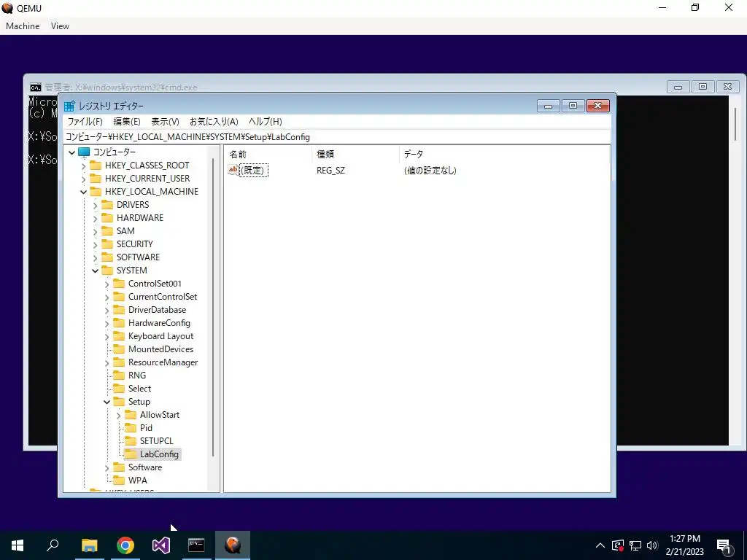The image size is (747, 560).
Task: Select the HKEY_LOCAL_MACHINE tree label
Action: [152, 192]
